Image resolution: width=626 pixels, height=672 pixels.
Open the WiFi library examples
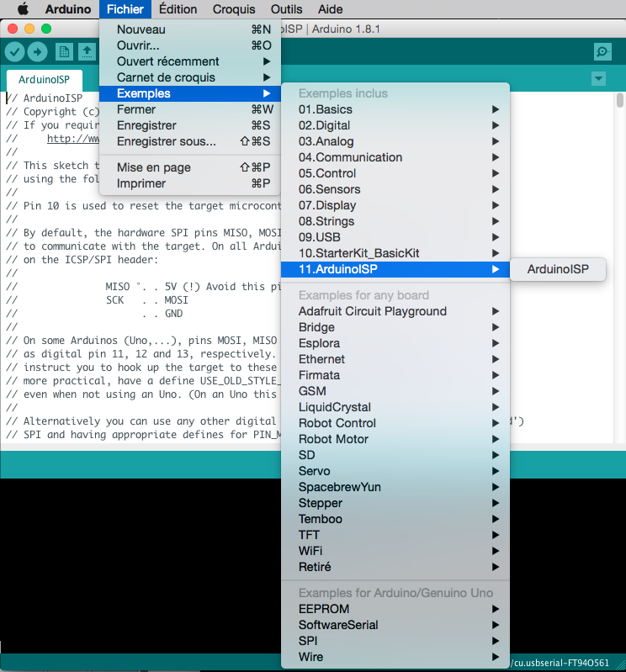click(x=395, y=551)
